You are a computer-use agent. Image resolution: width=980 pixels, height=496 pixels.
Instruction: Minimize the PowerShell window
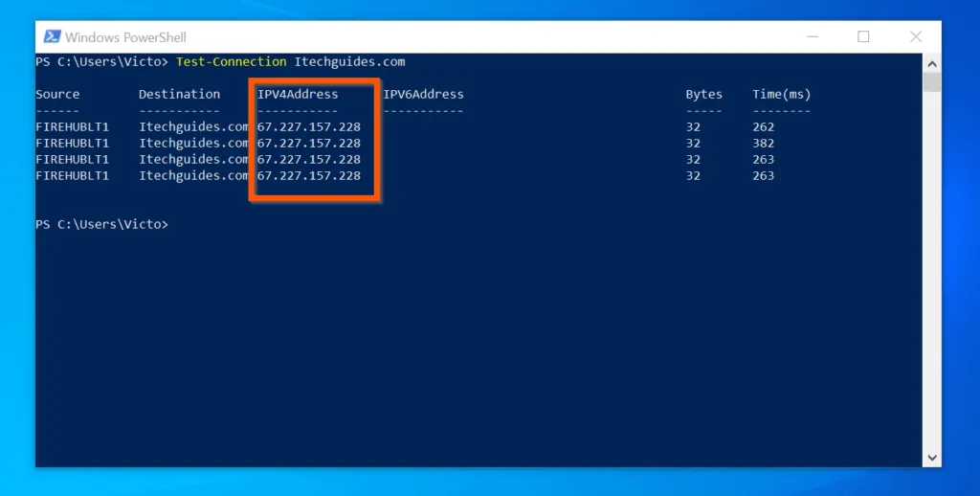tap(813, 37)
